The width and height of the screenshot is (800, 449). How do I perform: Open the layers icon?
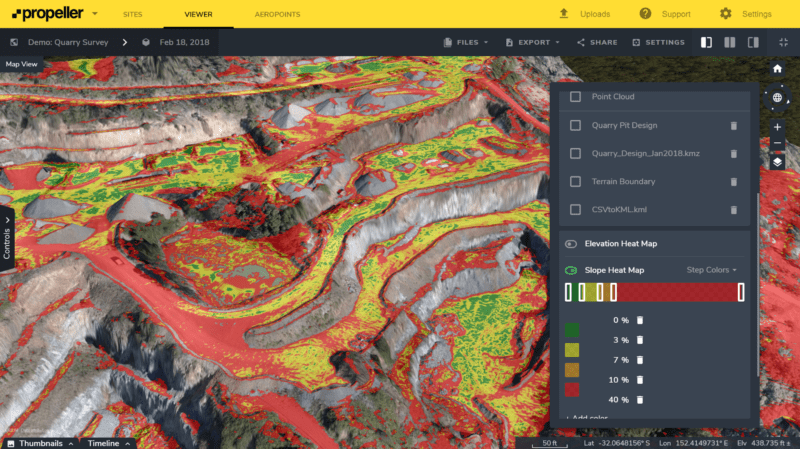pyautogui.click(x=777, y=162)
